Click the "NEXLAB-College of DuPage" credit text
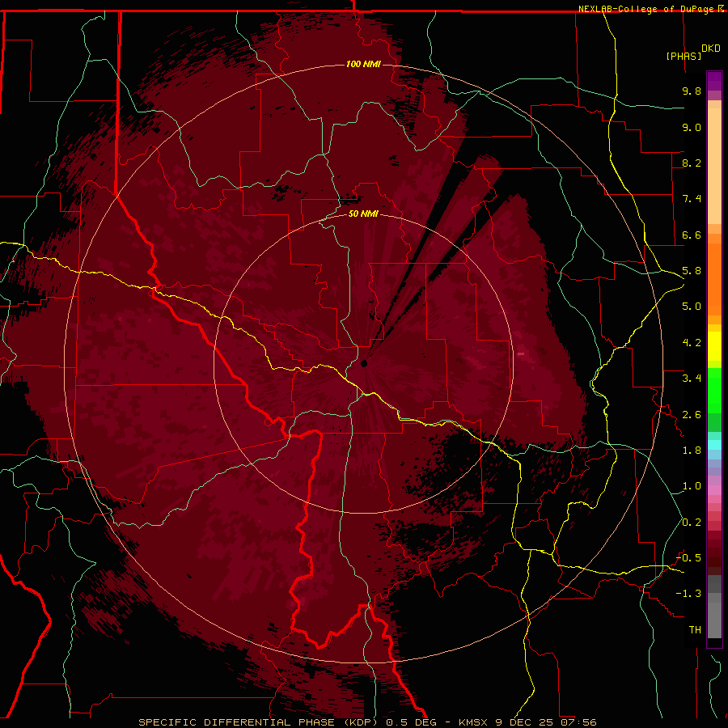 click(x=645, y=9)
